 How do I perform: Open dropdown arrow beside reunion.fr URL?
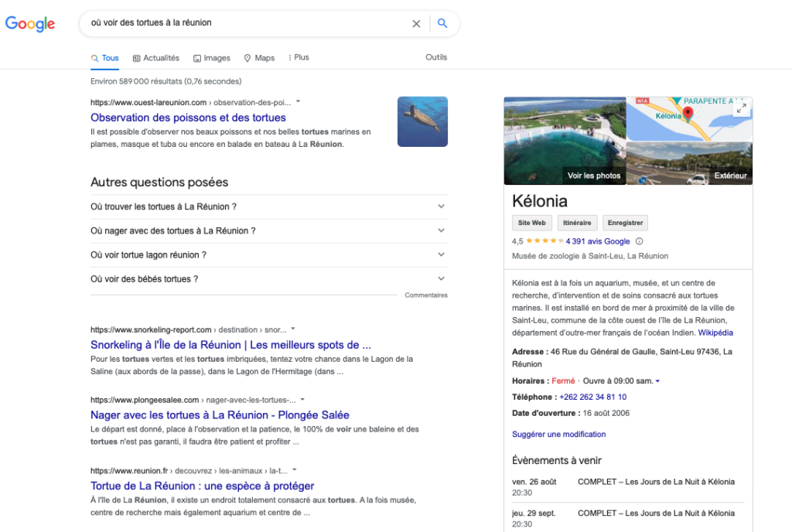coord(295,470)
